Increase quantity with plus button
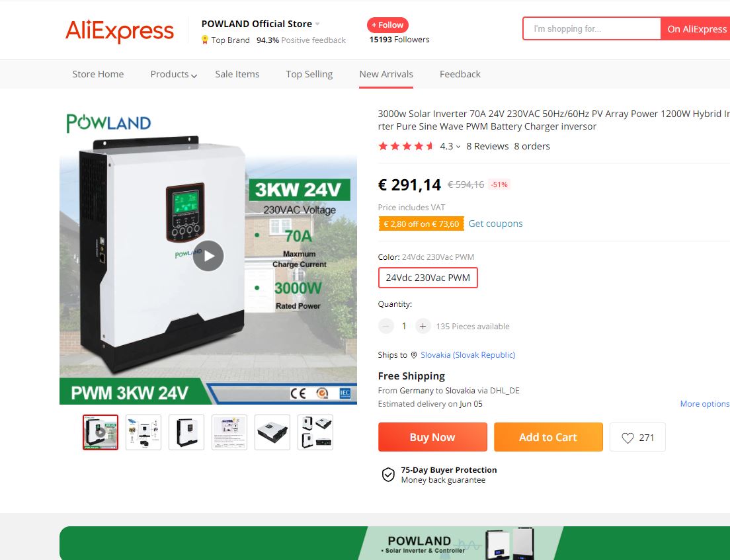Image resolution: width=730 pixels, height=560 pixels. (423, 327)
